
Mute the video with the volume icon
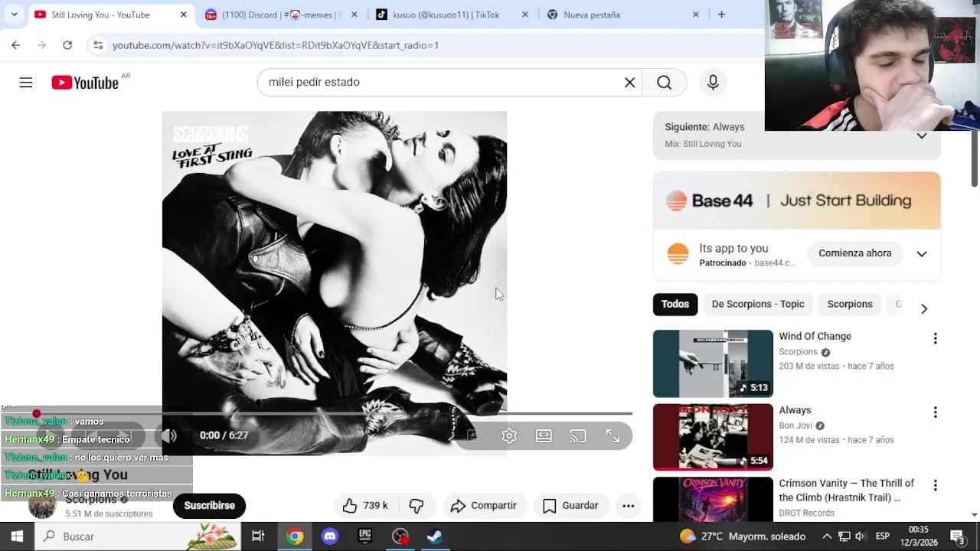pos(169,435)
